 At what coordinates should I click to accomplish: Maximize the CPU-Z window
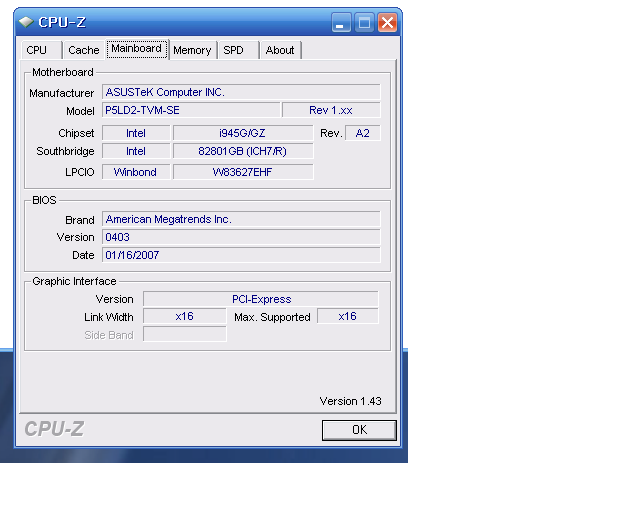coord(364,22)
